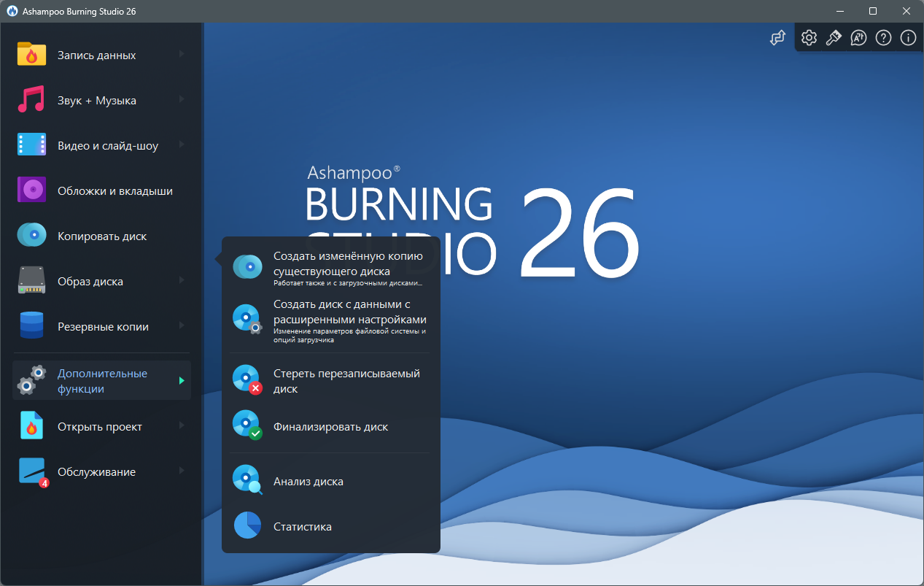The image size is (924, 586).
Task: Select Финализировать диск from the flyout
Action: pyautogui.click(x=331, y=426)
